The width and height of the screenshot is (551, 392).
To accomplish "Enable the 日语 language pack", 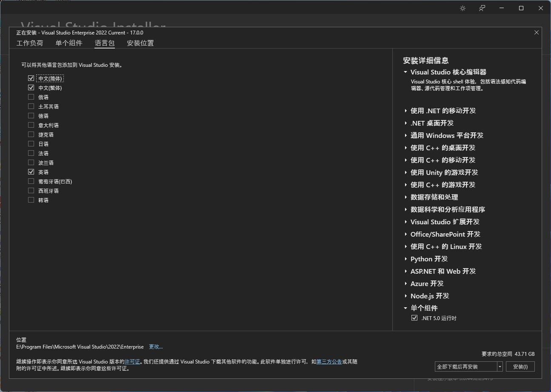I will pos(31,144).
